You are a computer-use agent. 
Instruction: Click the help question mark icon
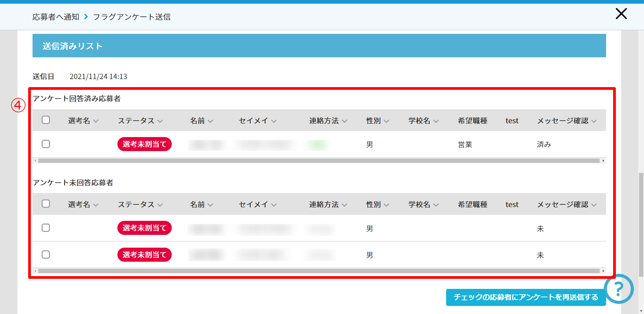click(619, 289)
